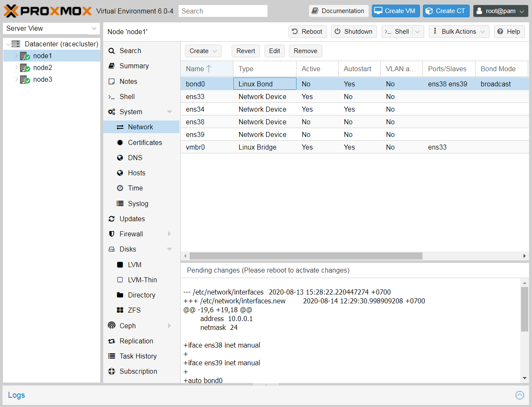Open the Help button
The width and height of the screenshot is (532, 407).
pyautogui.click(x=509, y=32)
